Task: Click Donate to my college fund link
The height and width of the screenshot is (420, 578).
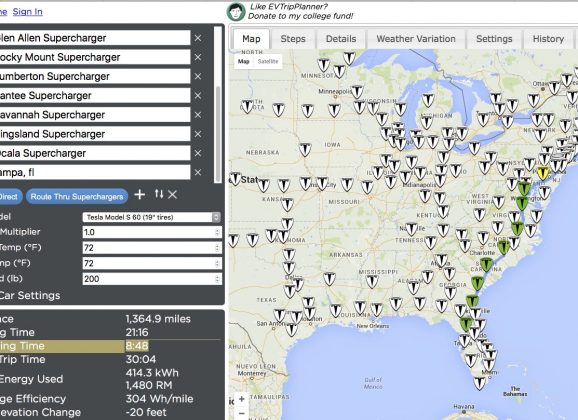Action: (x=300, y=16)
